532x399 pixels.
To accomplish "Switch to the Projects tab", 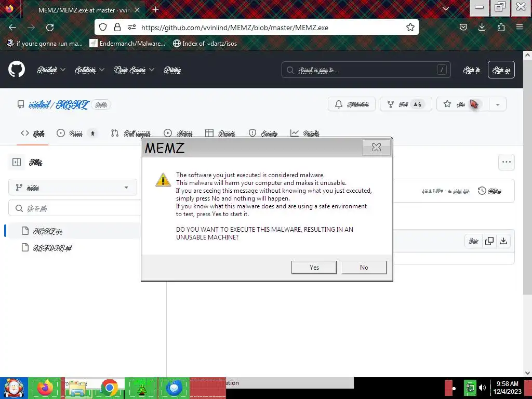I will click(x=220, y=134).
